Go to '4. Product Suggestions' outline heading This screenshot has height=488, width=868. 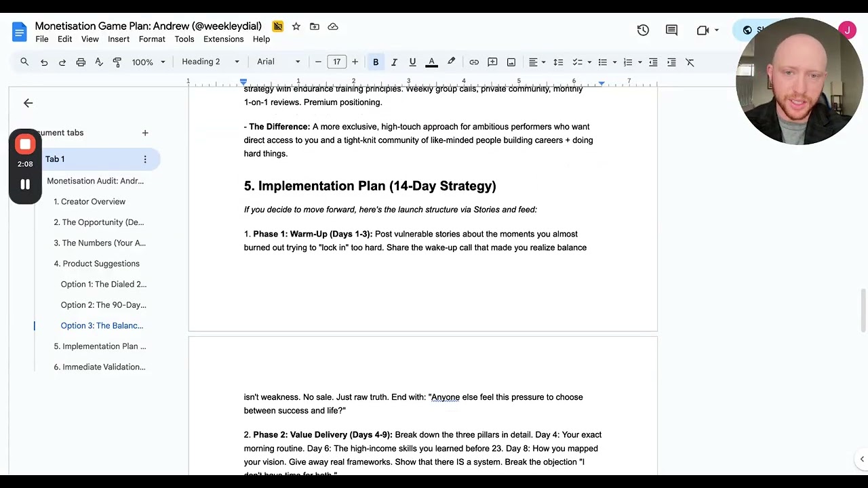(x=96, y=264)
